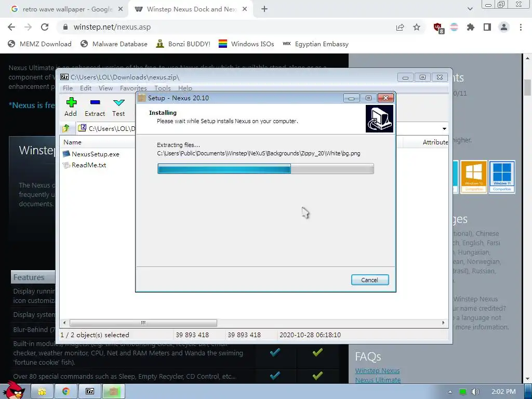The image size is (532, 399).
Task: Click the Chrome back arrow
Action: click(11, 27)
